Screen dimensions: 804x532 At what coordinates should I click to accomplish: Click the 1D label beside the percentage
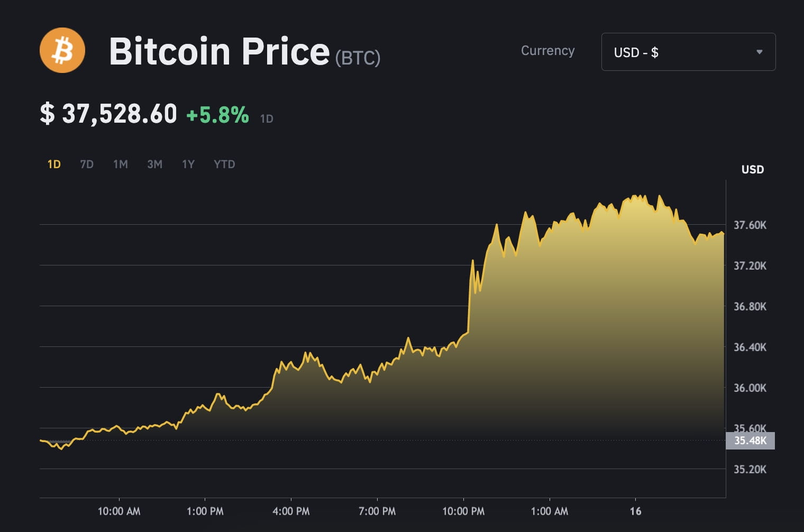point(267,118)
